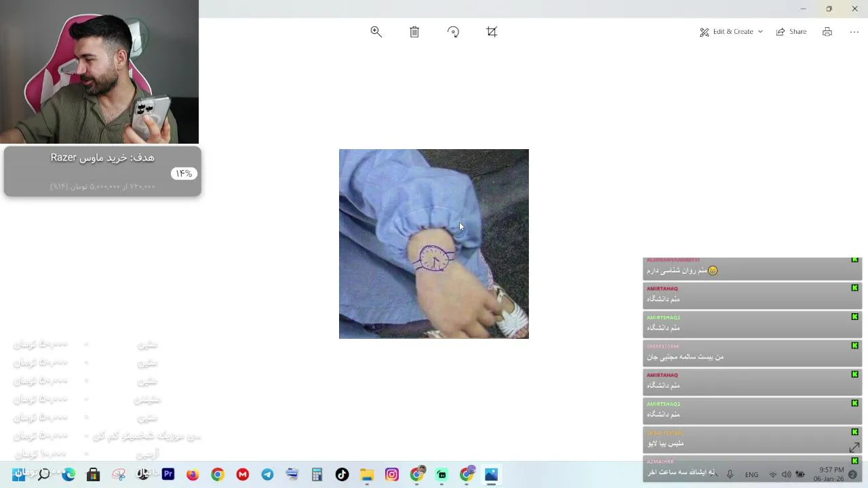Click the chat message with grinning emoji
868x488 pixels.
pos(752,268)
